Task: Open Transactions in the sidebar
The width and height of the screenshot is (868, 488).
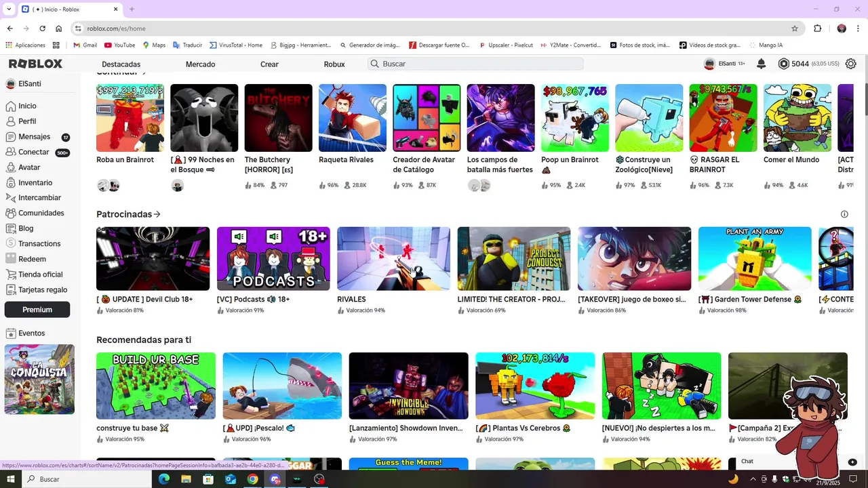Action: (x=39, y=244)
